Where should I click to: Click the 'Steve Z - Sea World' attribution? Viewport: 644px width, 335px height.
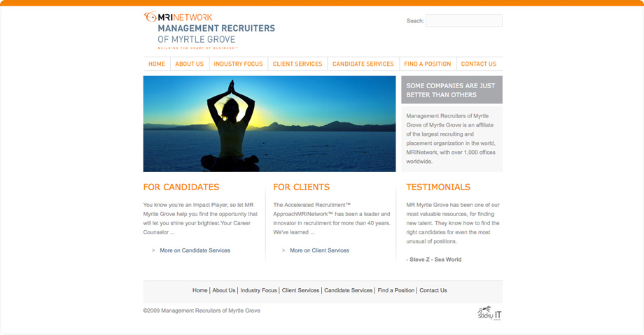pos(434,259)
